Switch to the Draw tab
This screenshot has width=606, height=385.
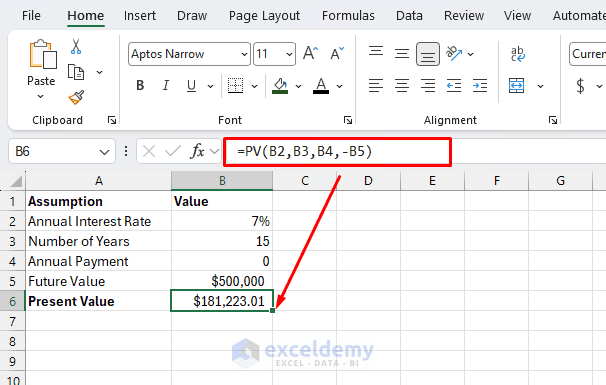tap(192, 15)
